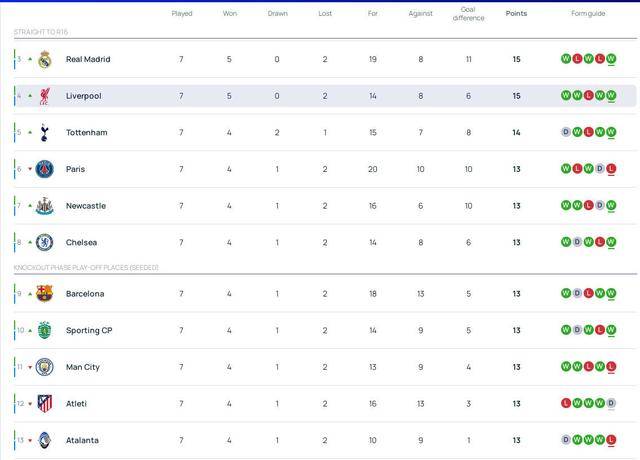Viewport: 640px width, 460px height.
Task: Open the Atleti team link
Action: click(x=76, y=404)
